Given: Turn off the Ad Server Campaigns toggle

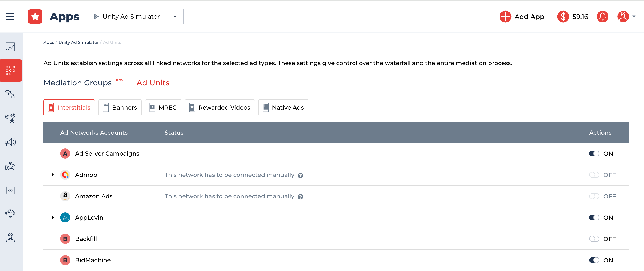Looking at the screenshot, I should tap(594, 153).
